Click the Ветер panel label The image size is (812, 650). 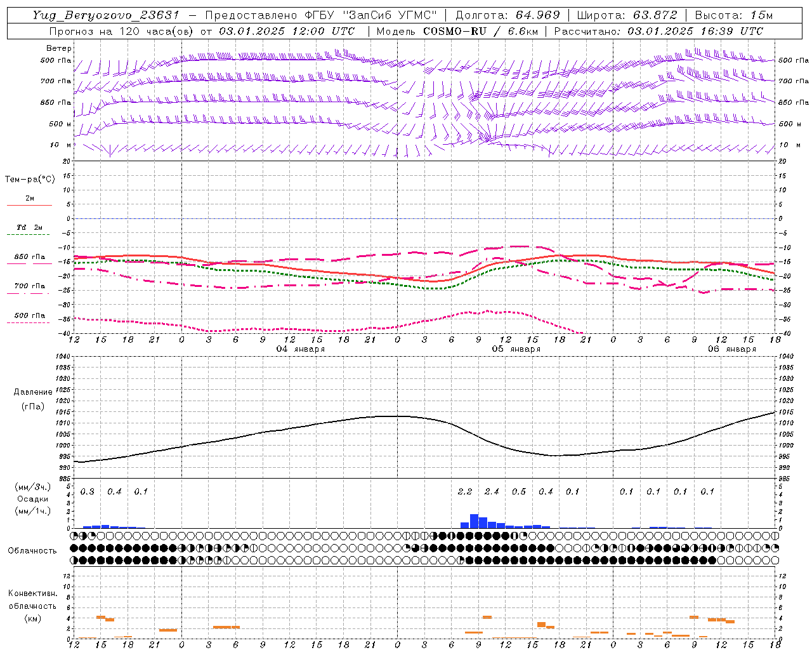pos(59,48)
